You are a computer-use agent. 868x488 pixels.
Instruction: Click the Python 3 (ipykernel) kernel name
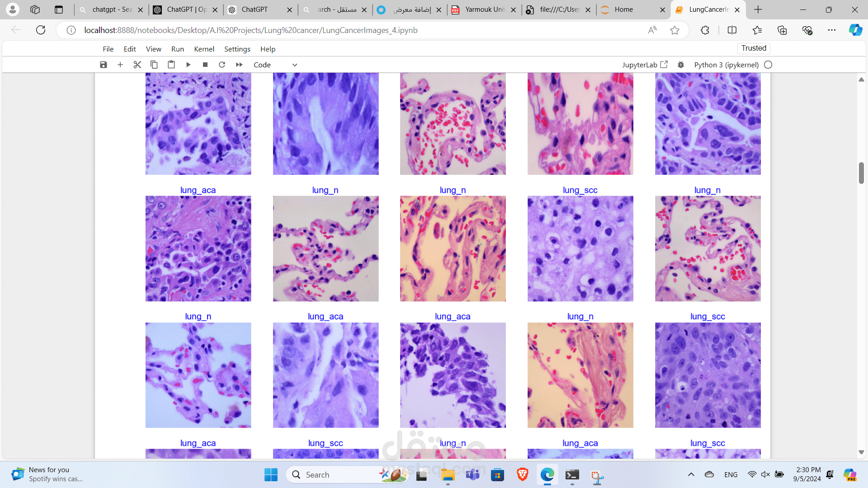click(x=726, y=65)
